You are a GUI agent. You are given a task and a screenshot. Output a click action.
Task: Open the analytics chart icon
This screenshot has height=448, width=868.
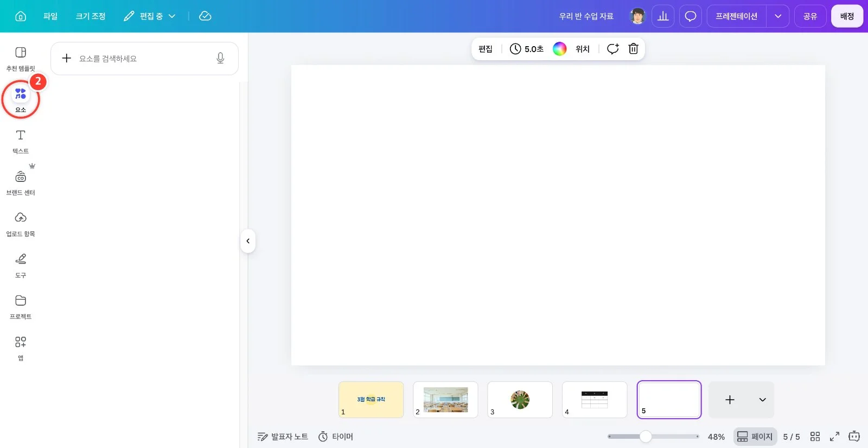click(x=663, y=16)
